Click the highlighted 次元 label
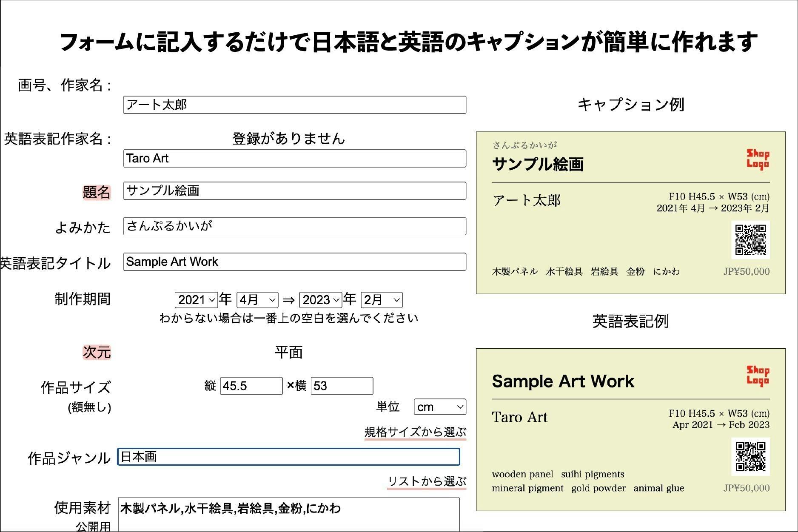Viewport: 798px width, 532px height. [x=97, y=352]
